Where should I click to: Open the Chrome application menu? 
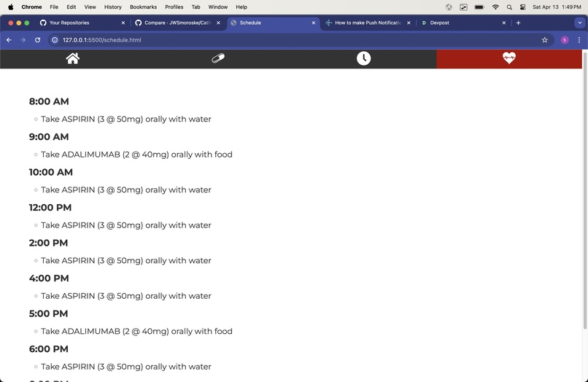pos(31,7)
